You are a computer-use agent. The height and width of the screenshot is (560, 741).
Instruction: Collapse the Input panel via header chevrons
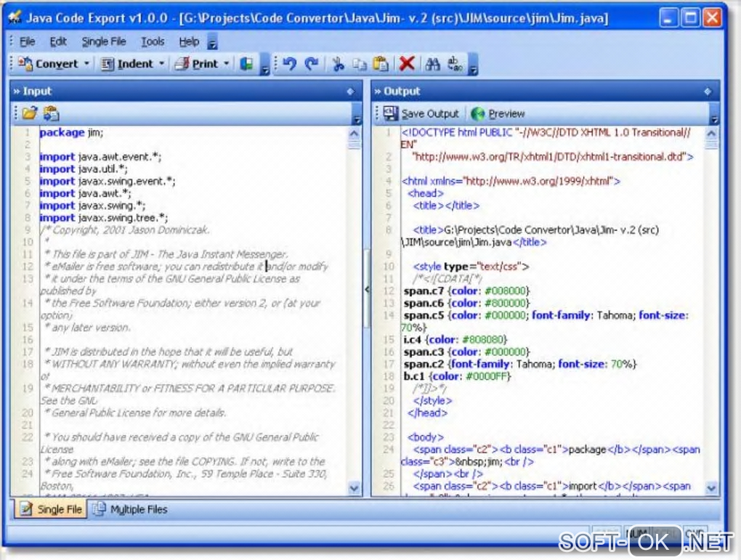pos(17,92)
